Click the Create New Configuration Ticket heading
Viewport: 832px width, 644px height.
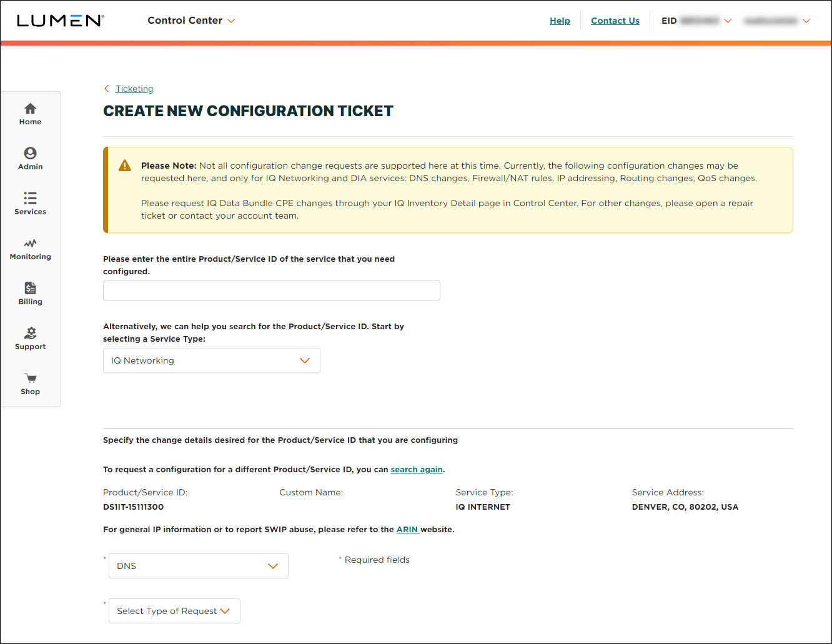249,111
